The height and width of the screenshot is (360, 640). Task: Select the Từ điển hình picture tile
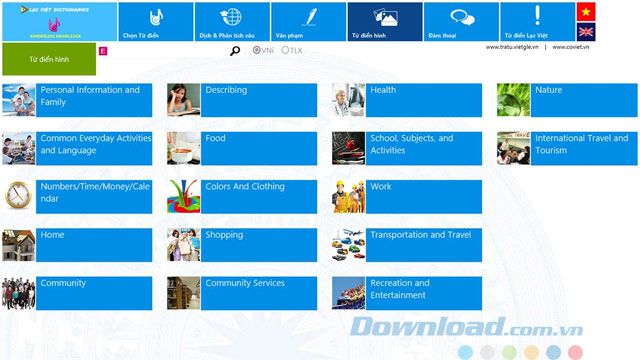pos(385,22)
